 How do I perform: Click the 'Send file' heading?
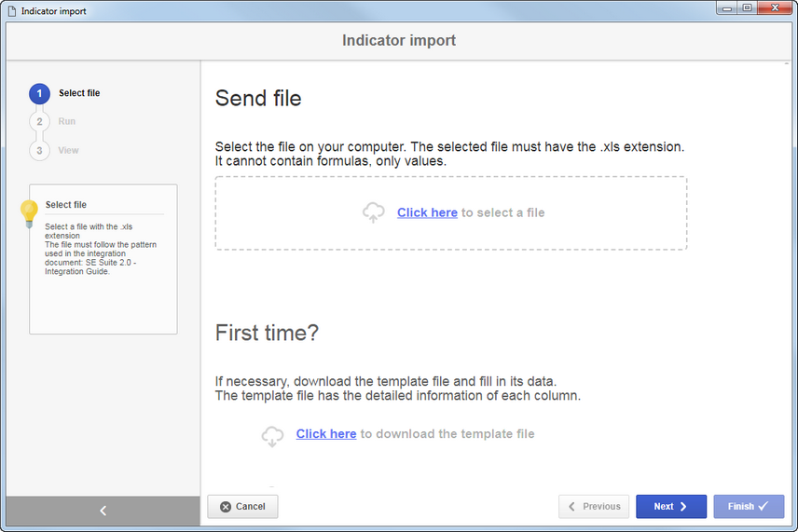tap(258, 98)
